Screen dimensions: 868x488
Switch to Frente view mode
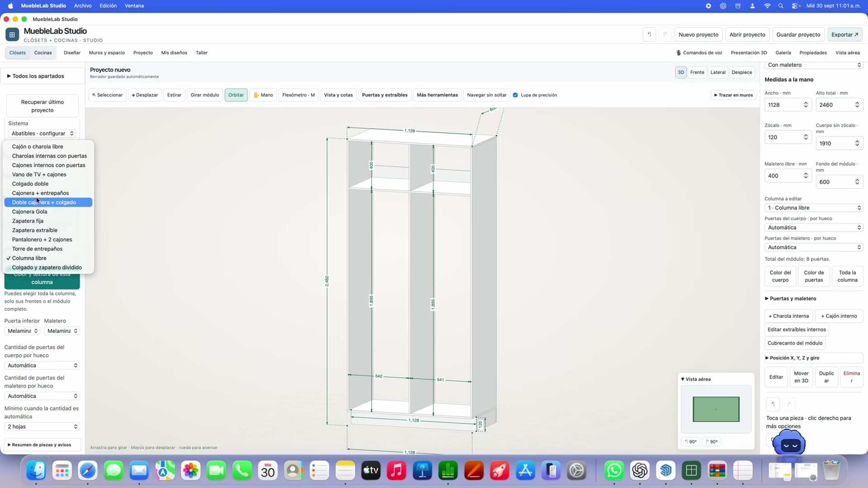(697, 72)
